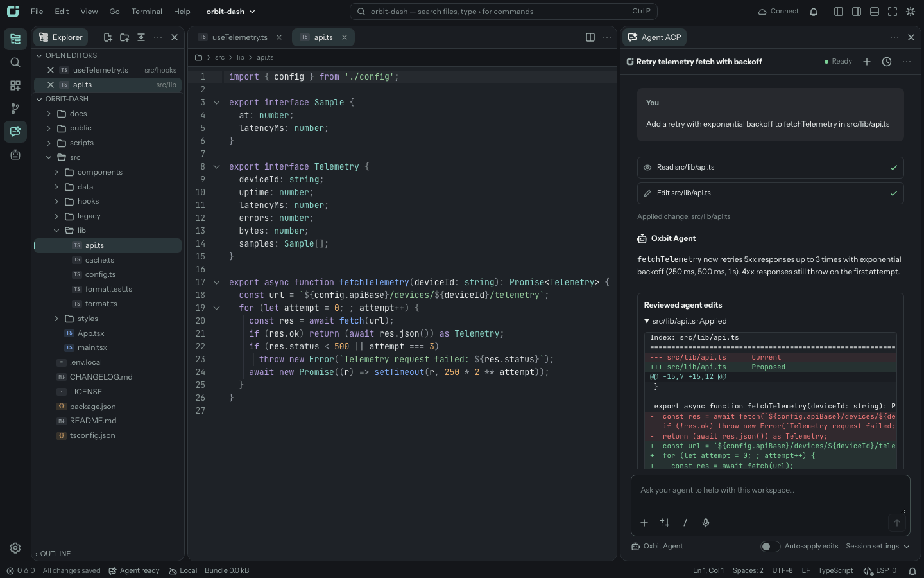The height and width of the screenshot is (578, 924).
Task: Click the New File icon in Explorer
Action: (108, 37)
